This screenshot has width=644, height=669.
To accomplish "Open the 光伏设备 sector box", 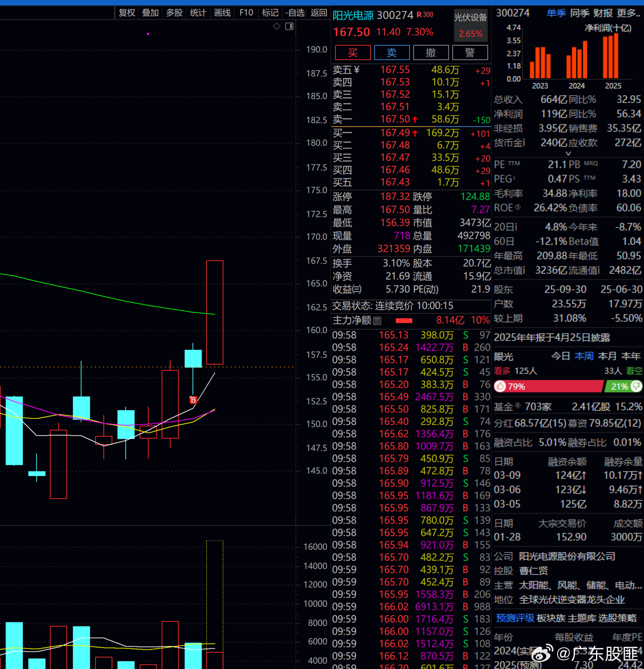I will point(471,25).
